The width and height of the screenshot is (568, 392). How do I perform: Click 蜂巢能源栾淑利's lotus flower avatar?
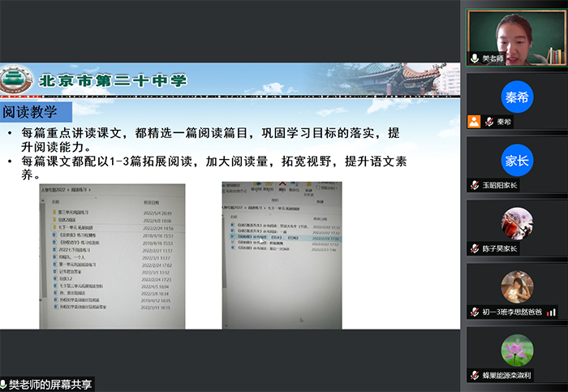click(x=517, y=351)
